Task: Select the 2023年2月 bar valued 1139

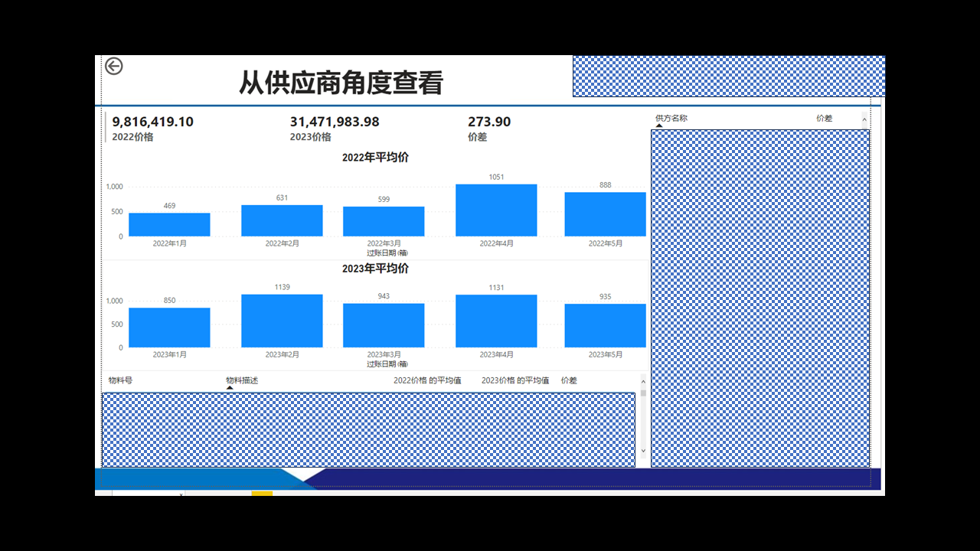Action: [282, 321]
